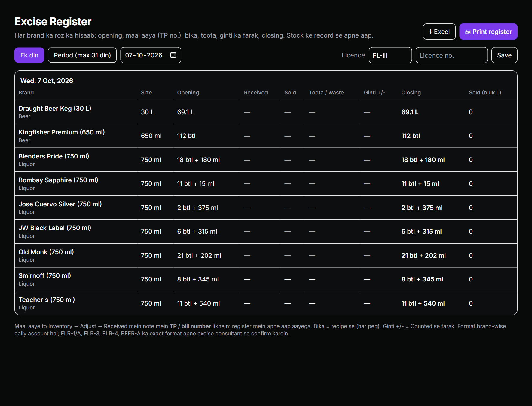Select JW Black Label (750 ml) brand
Viewport: 532px width, 406px height.
[55, 228]
